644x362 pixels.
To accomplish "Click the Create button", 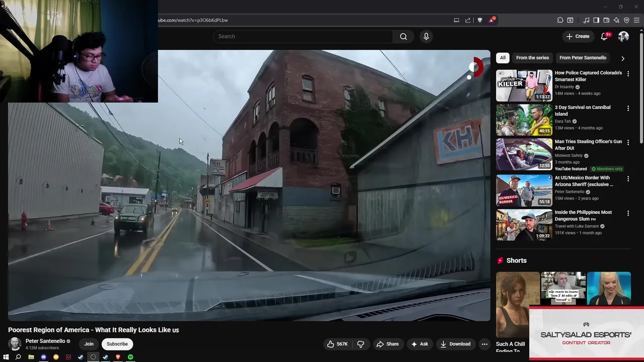I will 578,36.
